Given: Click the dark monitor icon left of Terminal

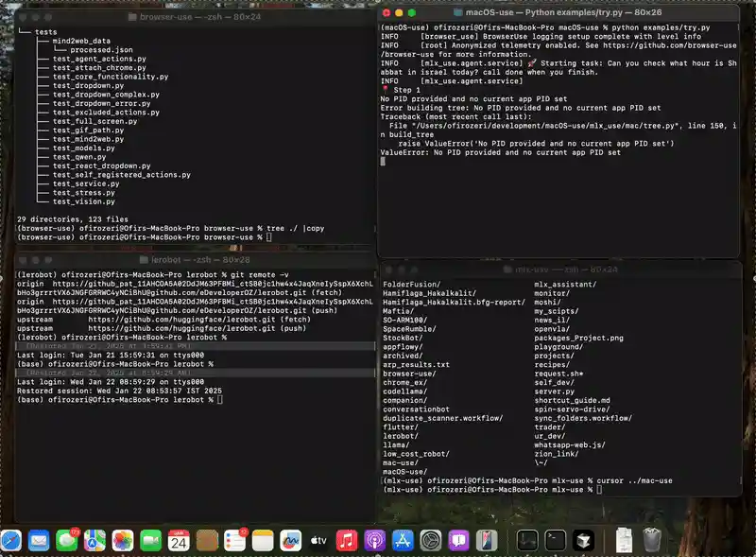Looking at the screenshot, I should pyautogui.click(x=527, y=540).
